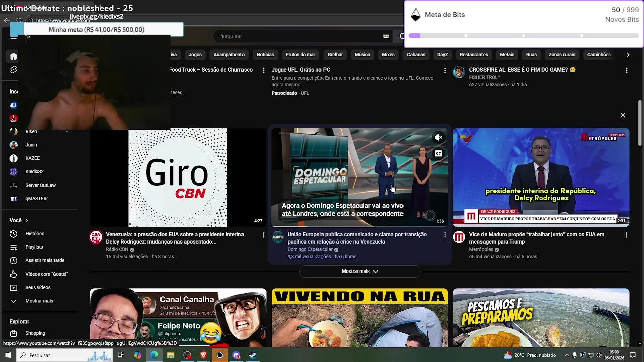Image resolution: width=644 pixels, height=362 pixels.
Task: Open Seus vídeos in sidebar
Action: pos(38,288)
